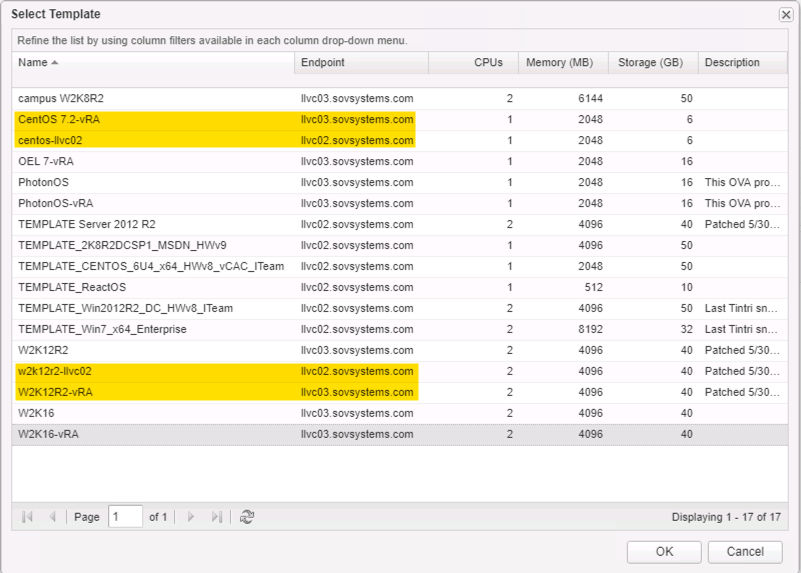Click the previous page arrow icon
The width and height of the screenshot is (801, 573).
[52, 517]
